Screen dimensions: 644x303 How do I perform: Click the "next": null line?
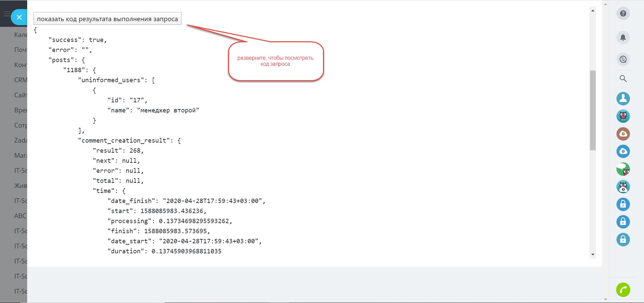tap(116, 161)
